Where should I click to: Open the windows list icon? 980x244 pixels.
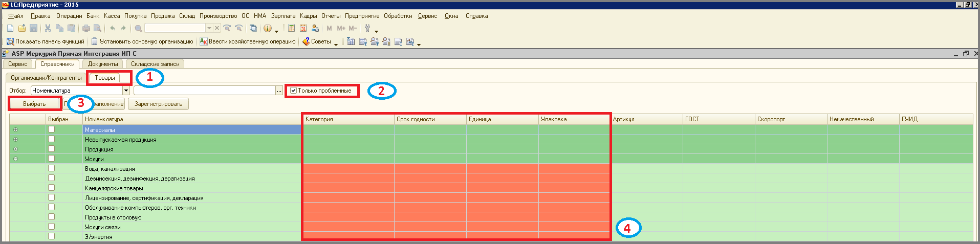[x=253, y=28]
